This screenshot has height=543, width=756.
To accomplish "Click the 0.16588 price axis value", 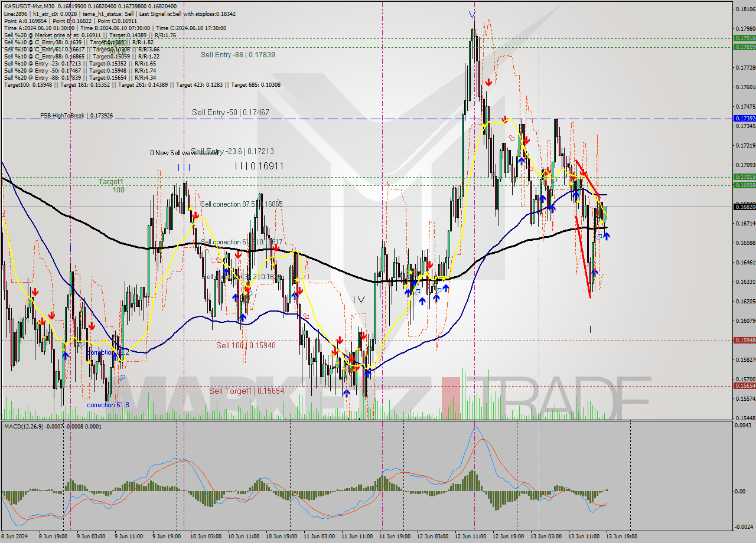I will (x=745, y=243).
